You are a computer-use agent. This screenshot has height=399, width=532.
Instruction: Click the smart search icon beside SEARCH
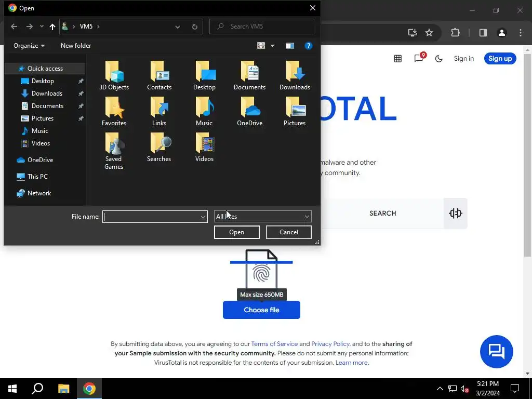455,214
